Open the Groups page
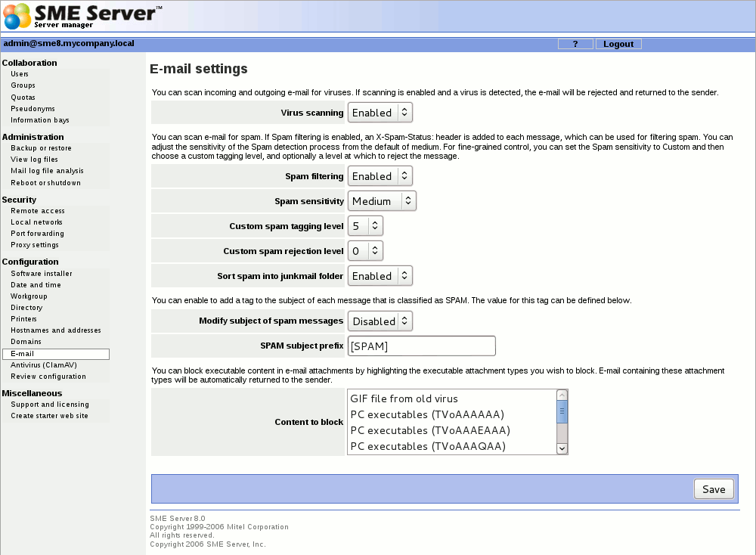756x555 pixels. 23,85
